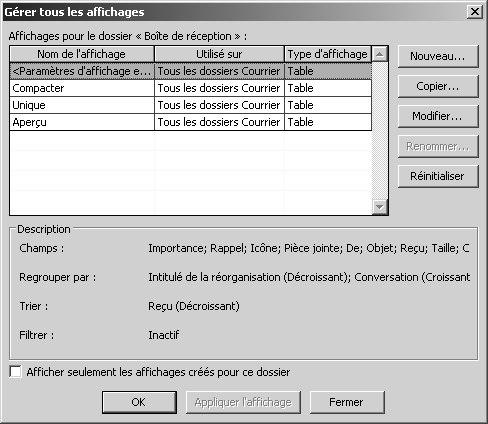Click the "Utilisé sur" cell of Compacter
Viewport: 488px width, 424px height.
coord(219,88)
